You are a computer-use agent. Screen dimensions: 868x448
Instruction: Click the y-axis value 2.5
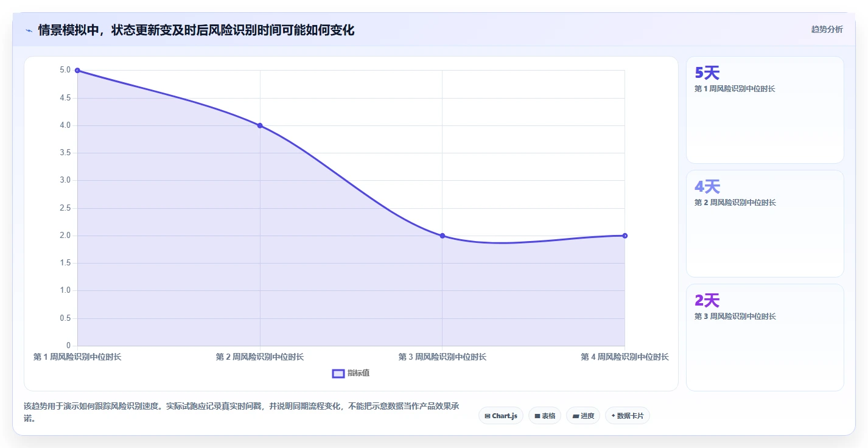click(65, 208)
